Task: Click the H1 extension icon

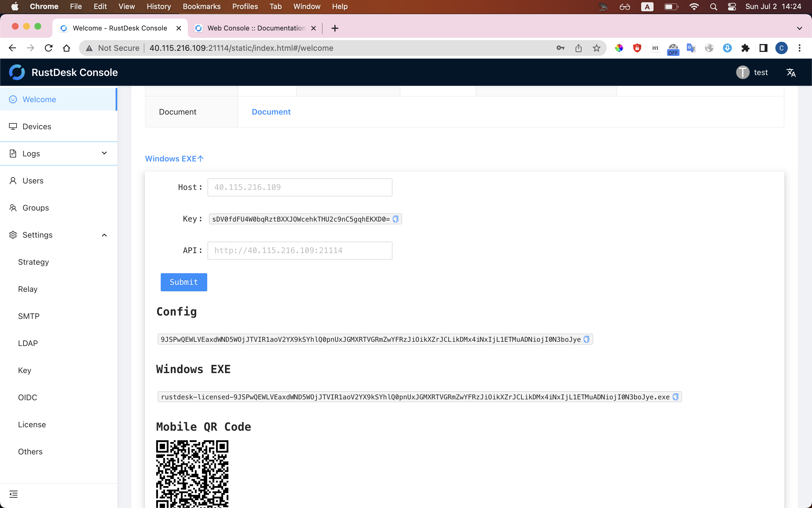Action: click(x=655, y=48)
